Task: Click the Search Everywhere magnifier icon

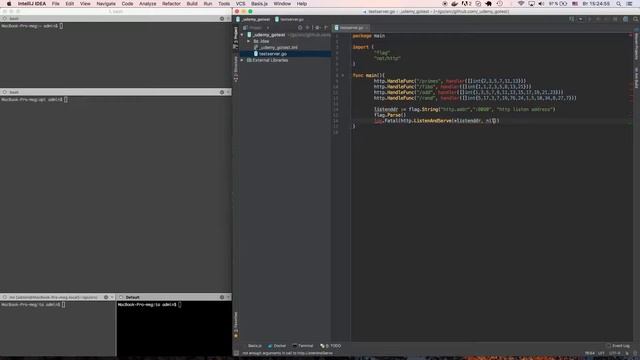Action: pos(635,19)
